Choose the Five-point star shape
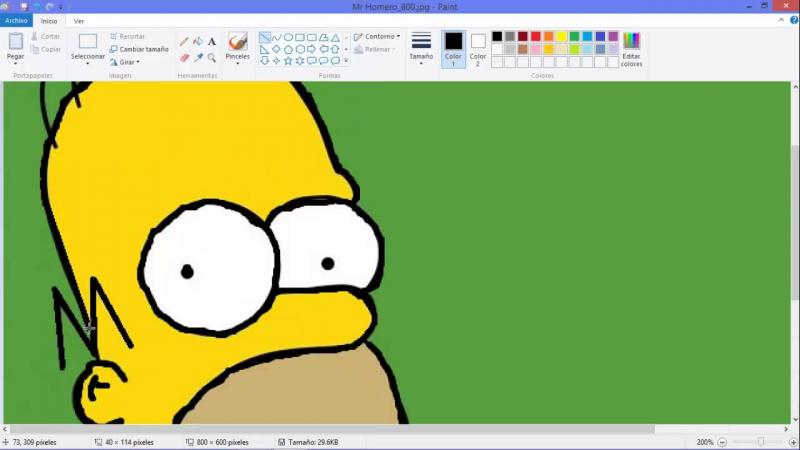The image size is (800, 450). (x=288, y=61)
